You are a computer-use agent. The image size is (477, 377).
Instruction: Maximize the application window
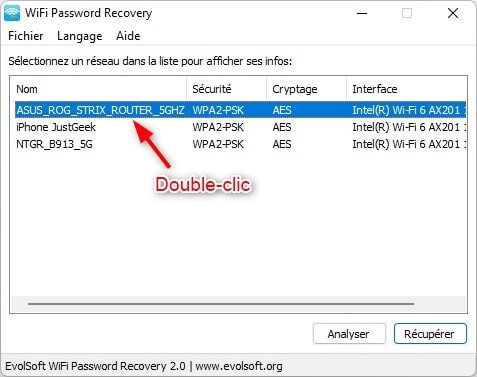click(x=407, y=14)
